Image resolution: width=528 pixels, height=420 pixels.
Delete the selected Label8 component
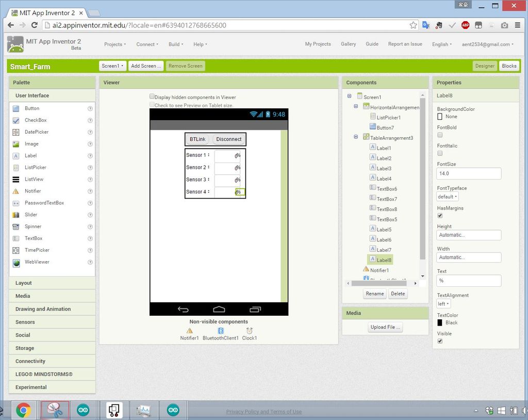[398, 294]
